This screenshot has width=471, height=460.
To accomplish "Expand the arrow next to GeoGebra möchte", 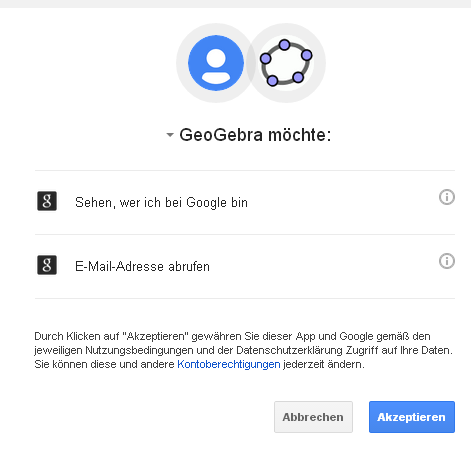I will pos(170,135).
